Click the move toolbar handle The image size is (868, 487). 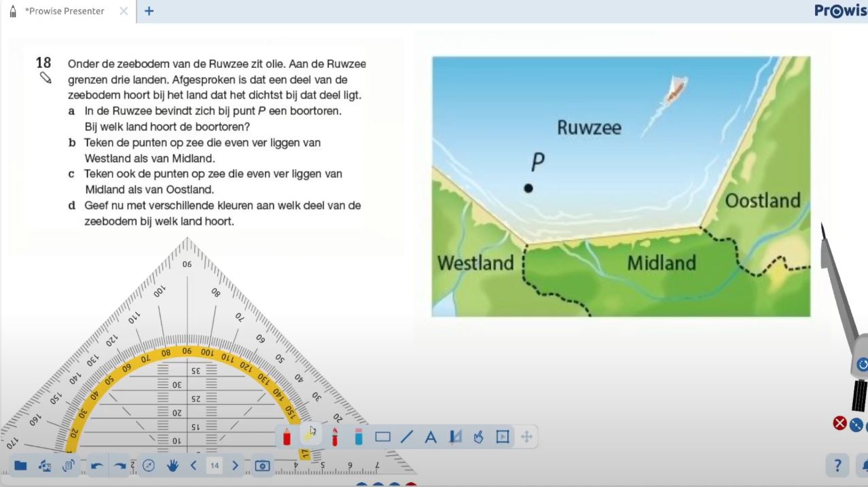(526, 437)
